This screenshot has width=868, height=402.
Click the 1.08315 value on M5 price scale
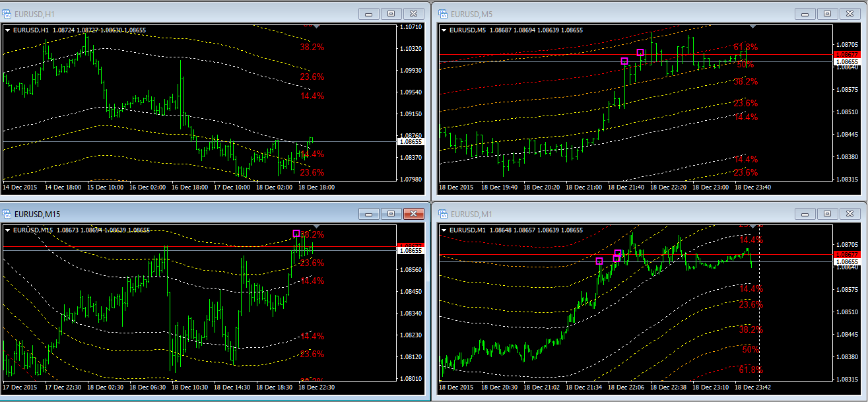(x=847, y=179)
